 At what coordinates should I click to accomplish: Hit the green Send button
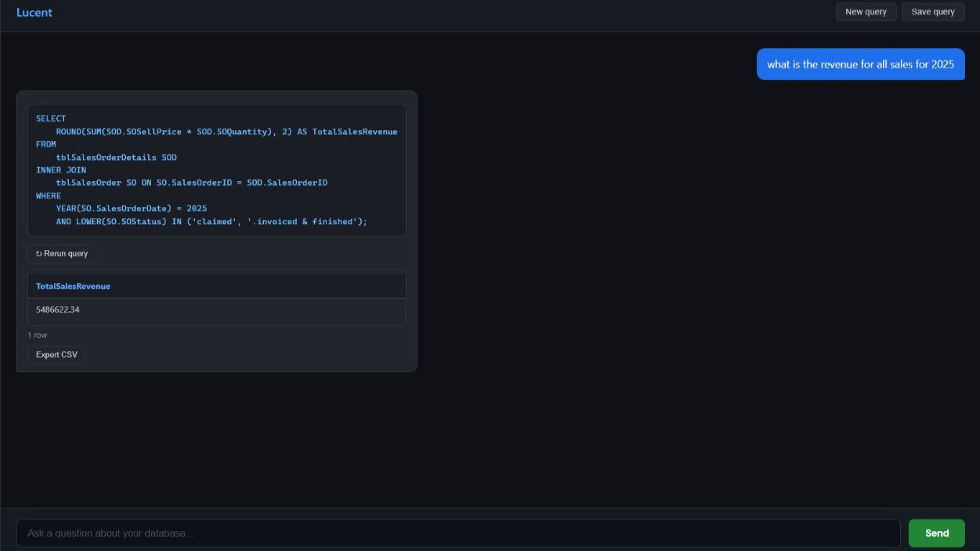tap(936, 533)
